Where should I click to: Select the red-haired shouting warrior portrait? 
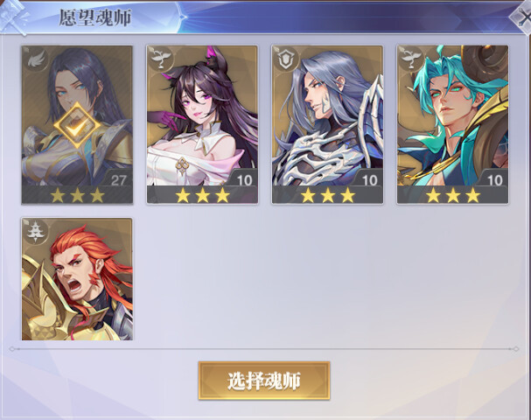point(77,279)
